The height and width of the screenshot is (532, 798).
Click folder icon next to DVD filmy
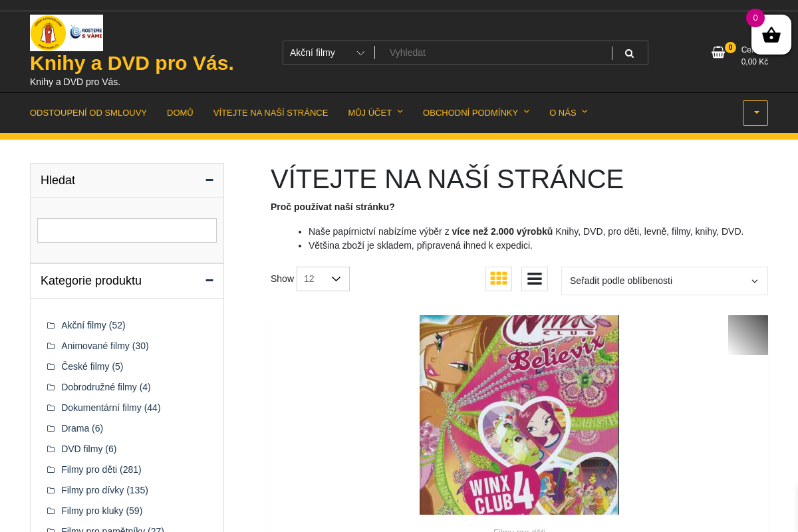coord(51,449)
